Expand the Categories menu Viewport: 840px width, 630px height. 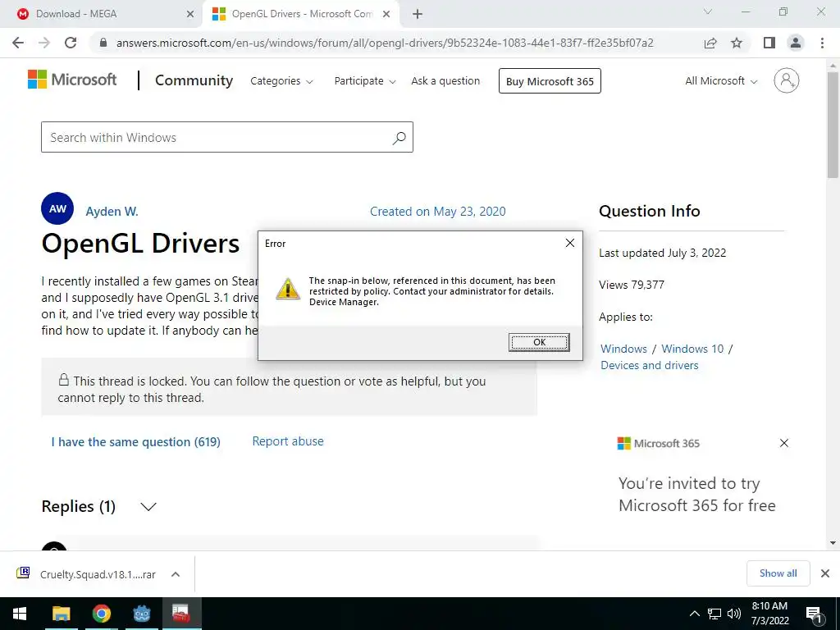(282, 81)
